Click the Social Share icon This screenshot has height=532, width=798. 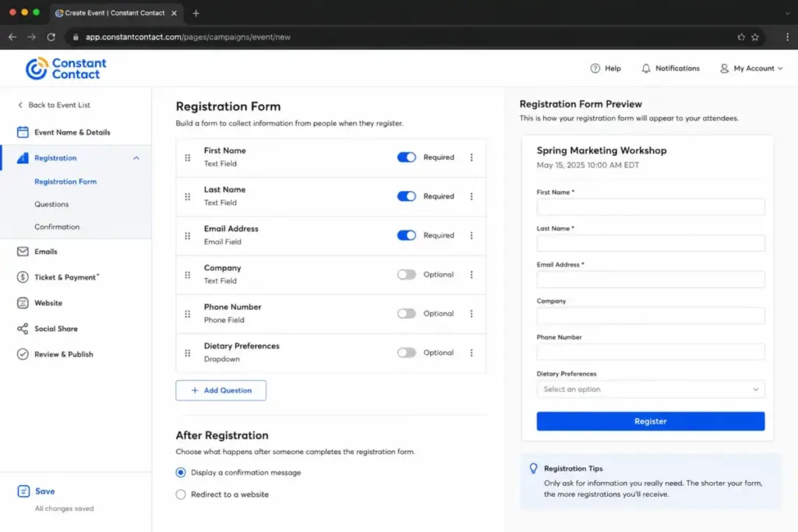coord(23,329)
